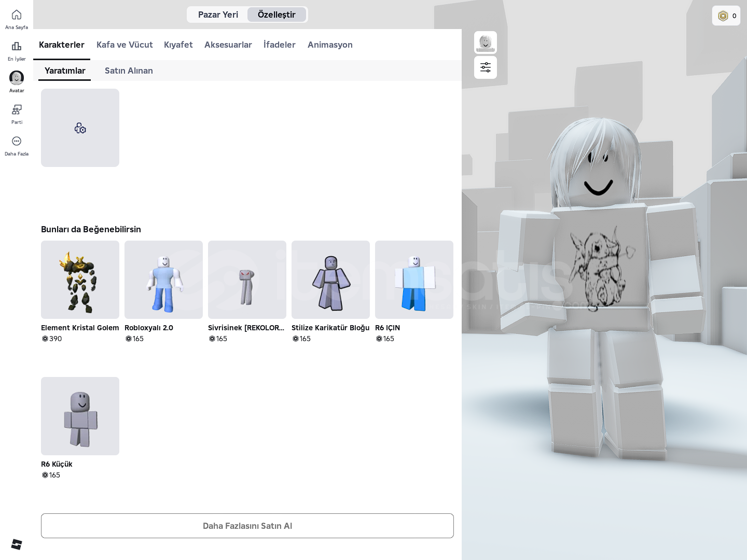The height and width of the screenshot is (560, 747).
Task: Click the Robux balance icon
Action: (723, 16)
